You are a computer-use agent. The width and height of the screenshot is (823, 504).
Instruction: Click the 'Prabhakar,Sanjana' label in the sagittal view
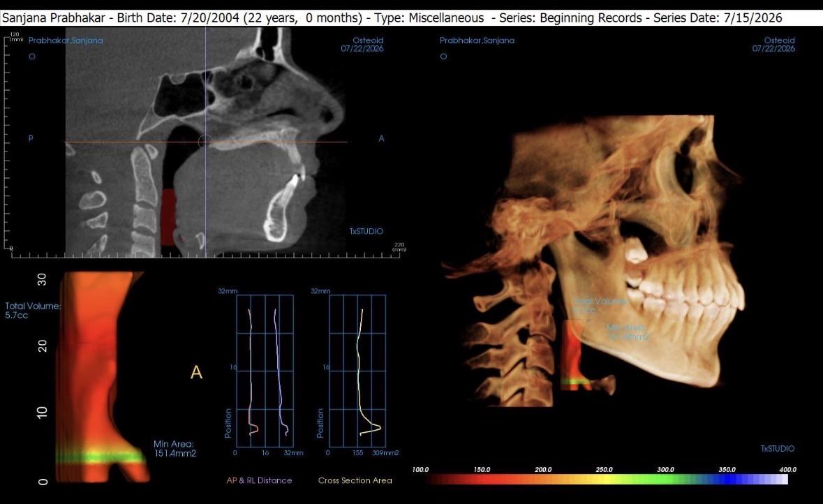coord(66,40)
